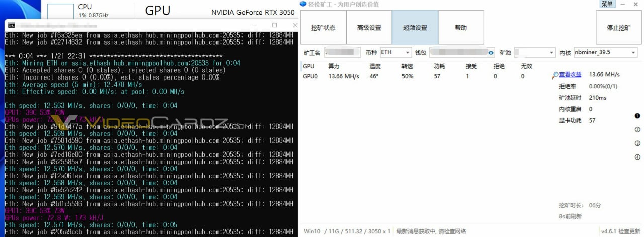Click the 挖矿时长 06分 status text
Viewport: 644px width, 237px height.
(580, 206)
